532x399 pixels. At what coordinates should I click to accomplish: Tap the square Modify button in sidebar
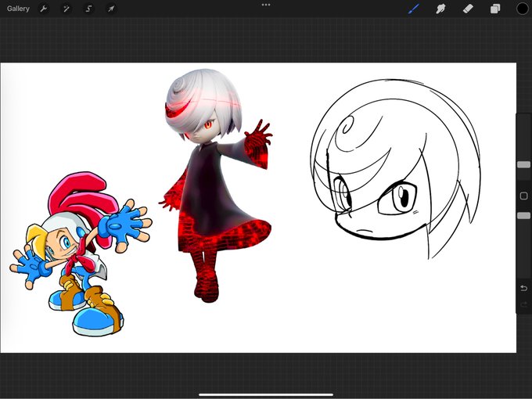(524, 196)
